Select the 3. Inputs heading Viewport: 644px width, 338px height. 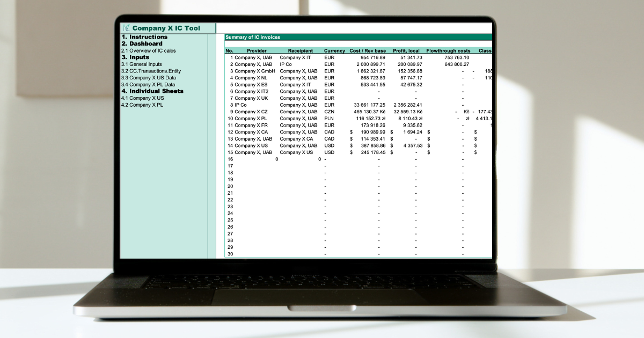[135, 57]
